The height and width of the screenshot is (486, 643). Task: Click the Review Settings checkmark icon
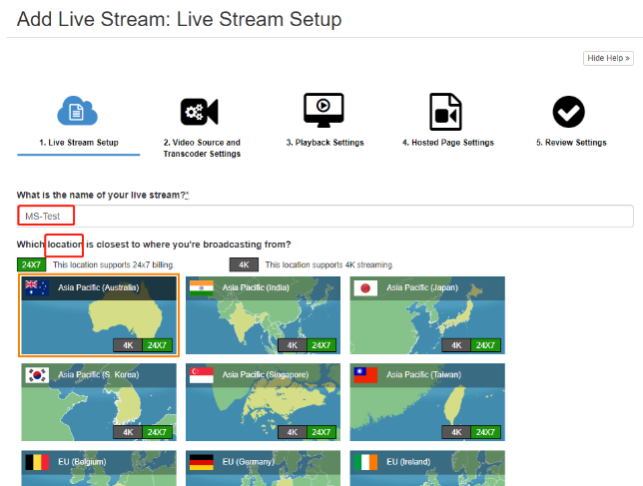click(x=569, y=111)
